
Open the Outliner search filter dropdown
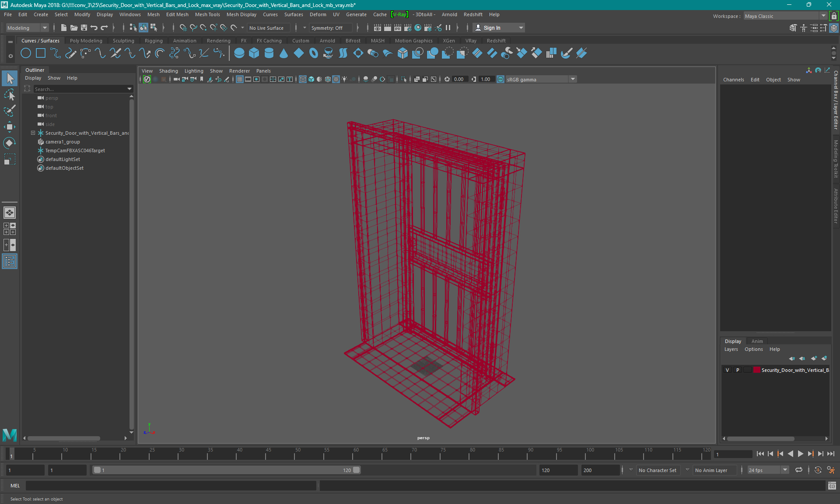point(129,89)
